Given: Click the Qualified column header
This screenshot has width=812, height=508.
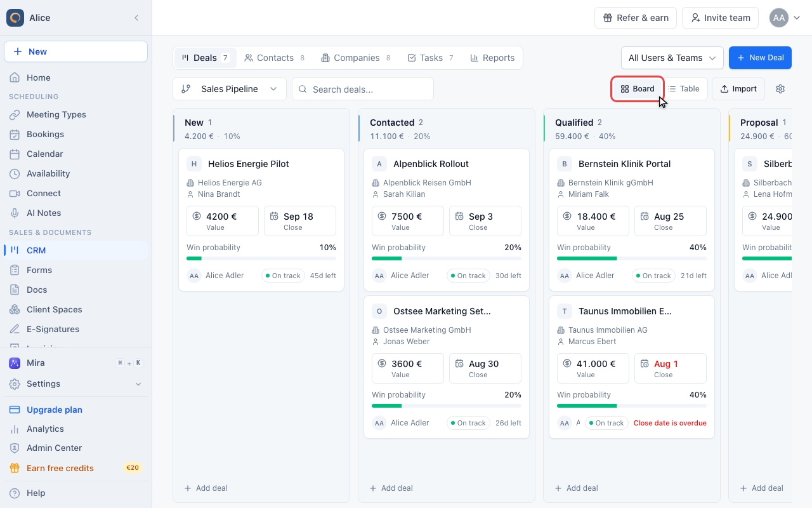Looking at the screenshot, I should (x=632, y=128).
